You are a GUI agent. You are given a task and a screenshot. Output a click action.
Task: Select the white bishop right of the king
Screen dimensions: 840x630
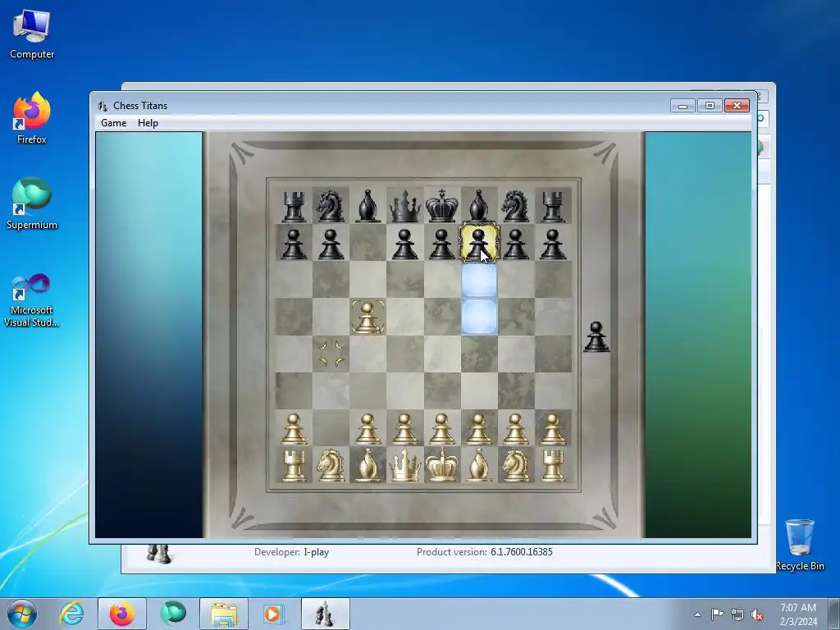[x=479, y=465]
